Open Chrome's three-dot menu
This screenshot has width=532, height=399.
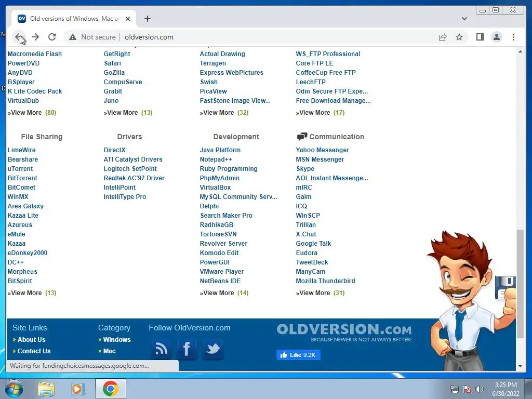point(513,37)
